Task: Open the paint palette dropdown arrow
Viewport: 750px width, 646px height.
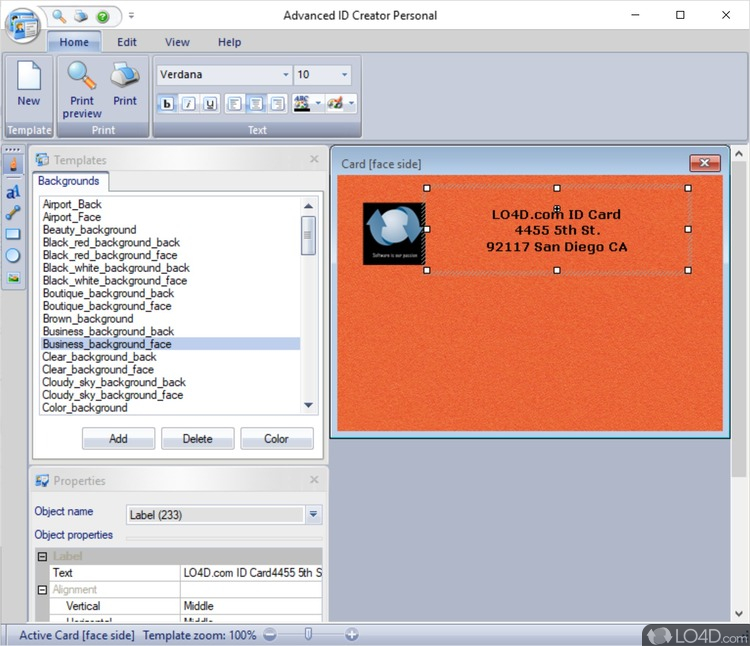Action: tap(352, 103)
